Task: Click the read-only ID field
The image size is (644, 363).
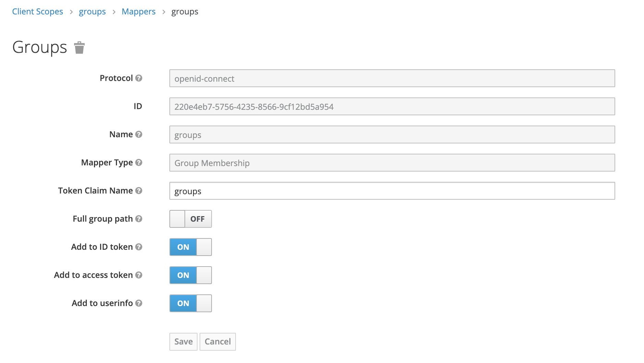Action: tap(392, 106)
